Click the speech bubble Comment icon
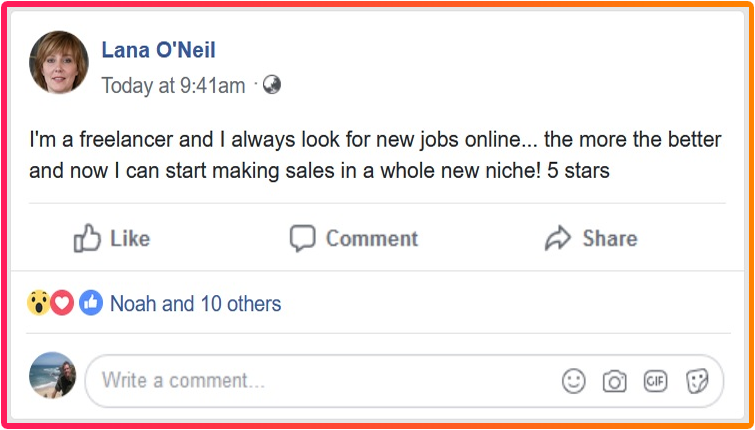 tap(302, 238)
